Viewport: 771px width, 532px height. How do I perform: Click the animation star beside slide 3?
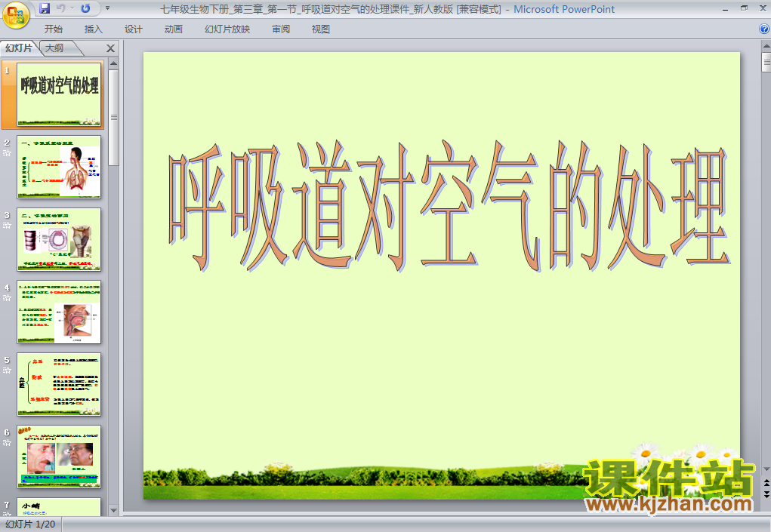[x=7, y=226]
